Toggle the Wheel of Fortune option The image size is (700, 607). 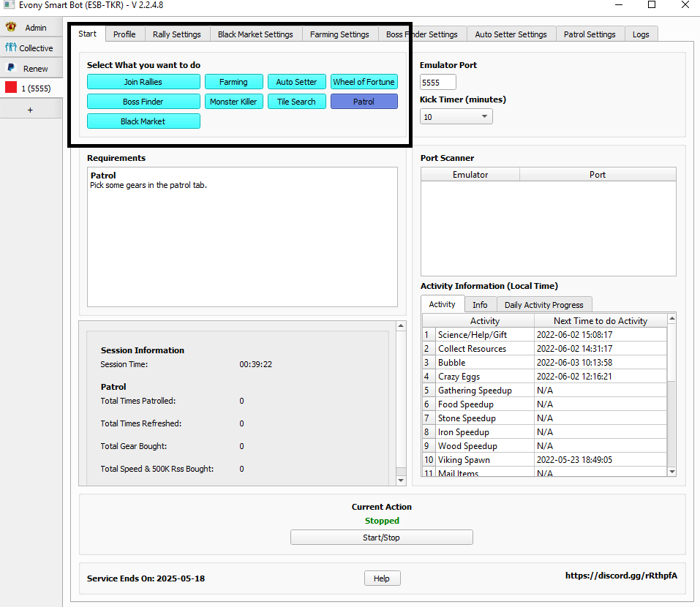coord(364,82)
